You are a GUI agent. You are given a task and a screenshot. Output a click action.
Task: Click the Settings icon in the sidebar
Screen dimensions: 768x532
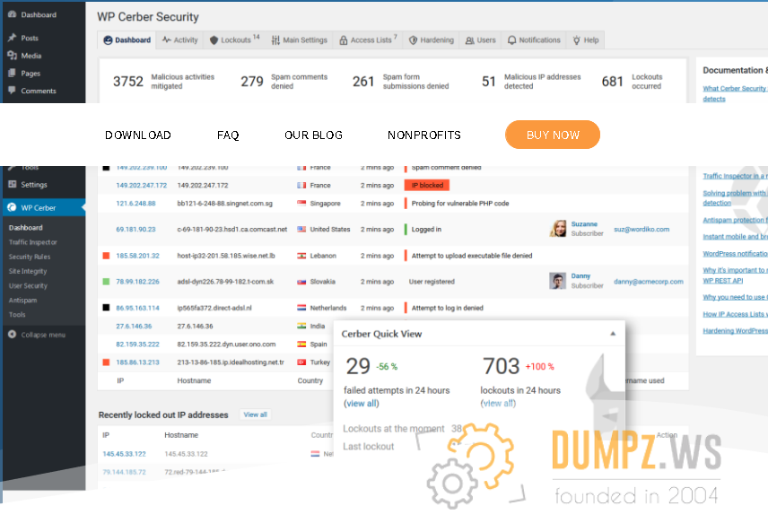(x=12, y=185)
